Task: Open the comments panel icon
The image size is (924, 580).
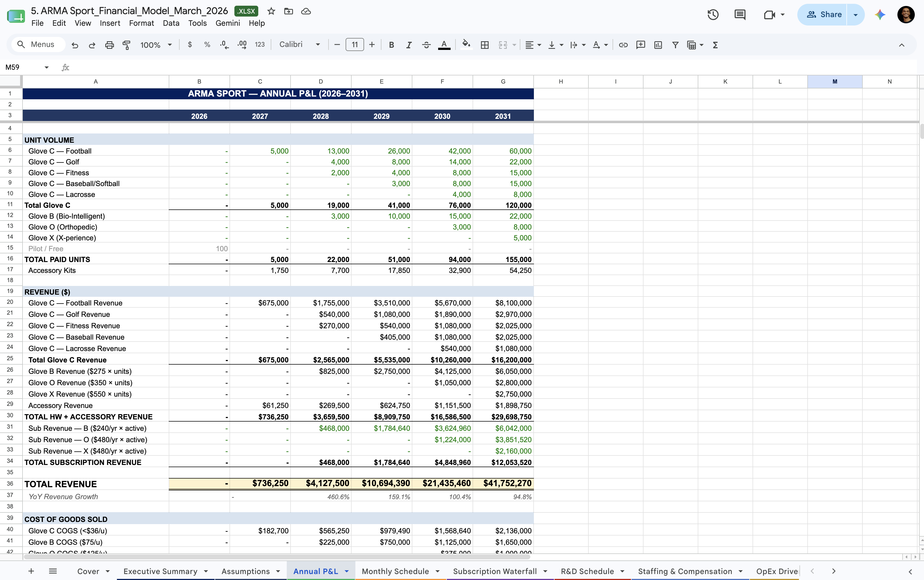Action: (740, 15)
